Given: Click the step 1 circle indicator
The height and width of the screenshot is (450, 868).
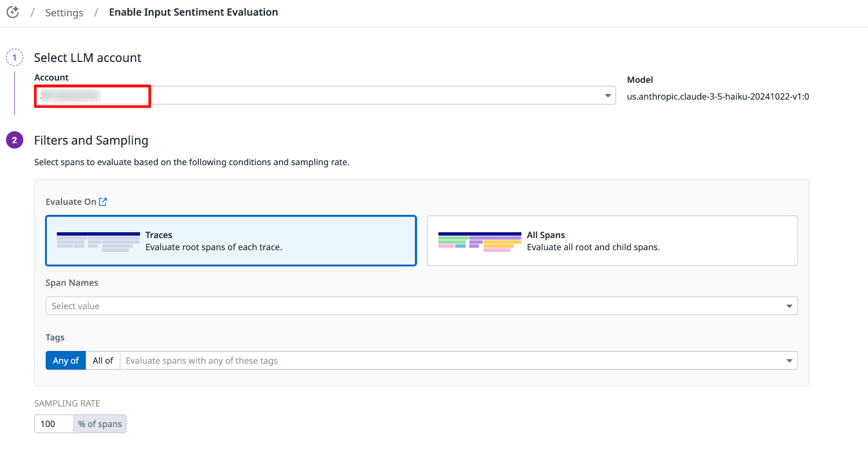Looking at the screenshot, I should coord(14,57).
